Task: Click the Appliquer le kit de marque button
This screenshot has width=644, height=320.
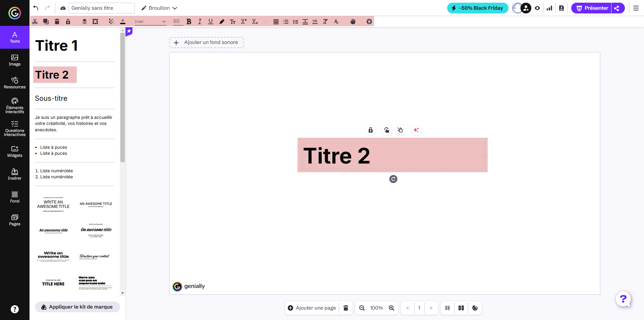Action: (77, 307)
